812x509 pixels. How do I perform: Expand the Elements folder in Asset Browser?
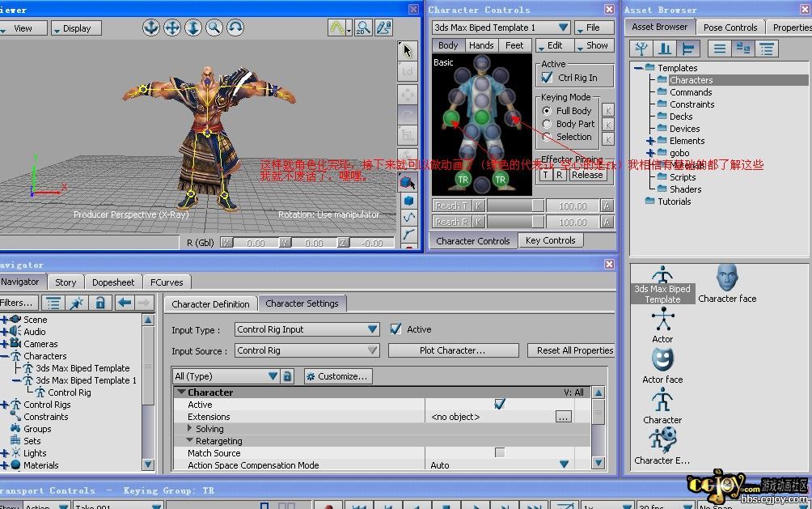[x=650, y=141]
